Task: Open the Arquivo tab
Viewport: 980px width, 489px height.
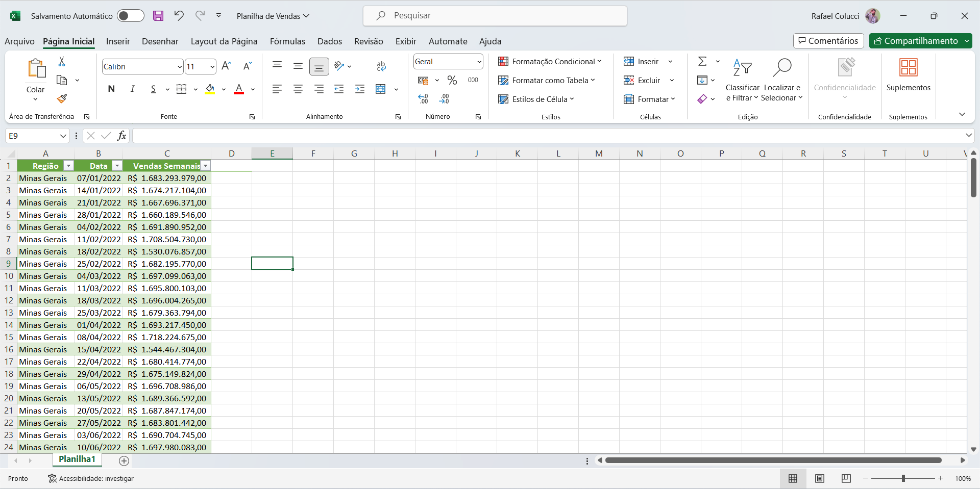Action: (x=19, y=41)
